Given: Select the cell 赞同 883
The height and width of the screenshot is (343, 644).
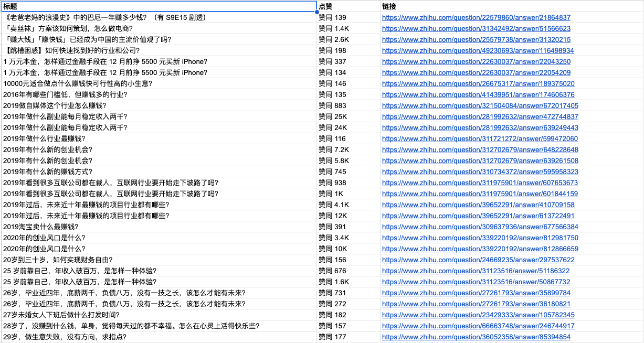Looking at the screenshot, I should click(349, 105).
